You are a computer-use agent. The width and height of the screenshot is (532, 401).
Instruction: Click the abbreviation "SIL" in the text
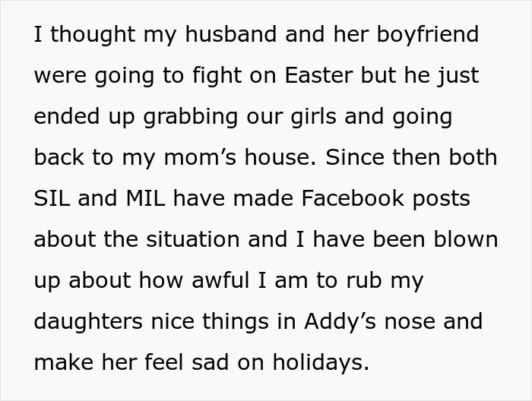pyautogui.click(x=52, y=198)
